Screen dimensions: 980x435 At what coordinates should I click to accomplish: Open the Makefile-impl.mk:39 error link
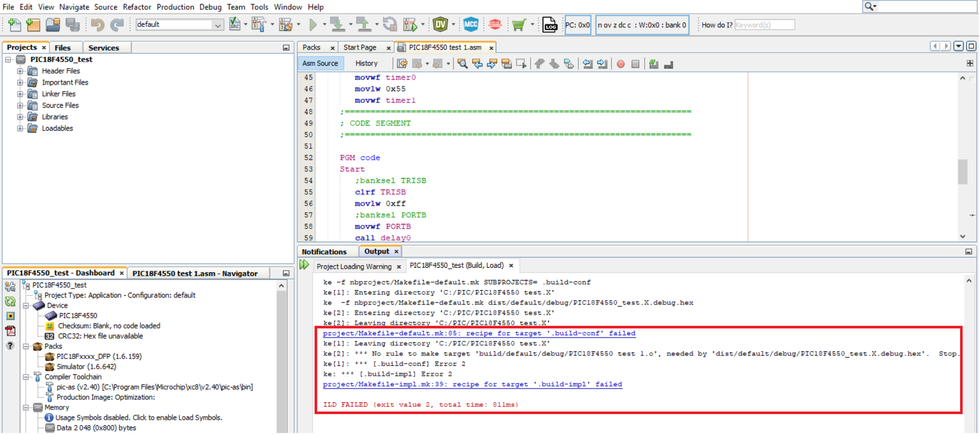pyautogui.click(x=473, y=384)
